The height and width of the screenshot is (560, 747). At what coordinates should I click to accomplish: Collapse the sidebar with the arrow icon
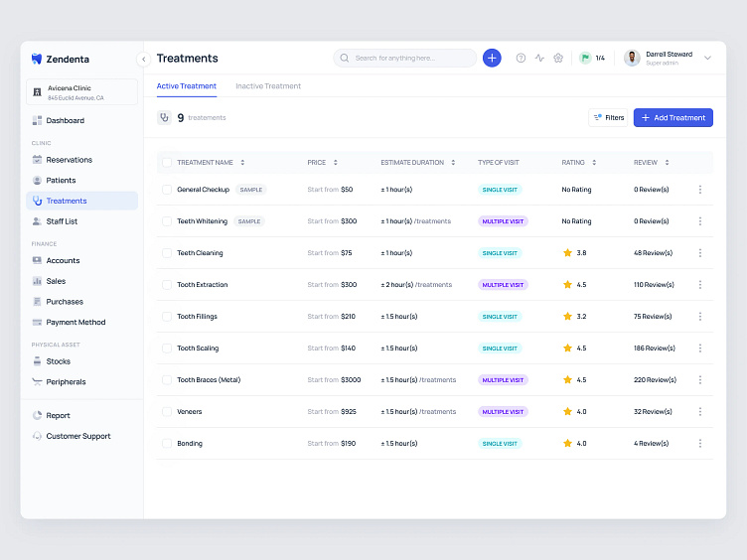(143, 59)
